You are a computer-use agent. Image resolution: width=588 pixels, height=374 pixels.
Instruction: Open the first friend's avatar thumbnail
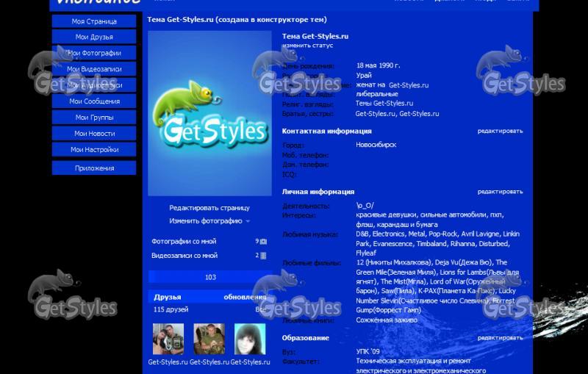168,339
